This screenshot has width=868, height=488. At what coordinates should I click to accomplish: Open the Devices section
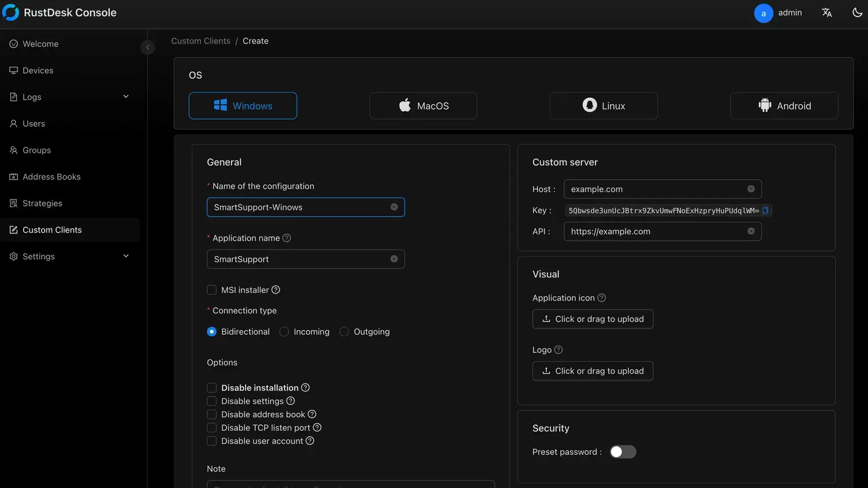(38, 70)
